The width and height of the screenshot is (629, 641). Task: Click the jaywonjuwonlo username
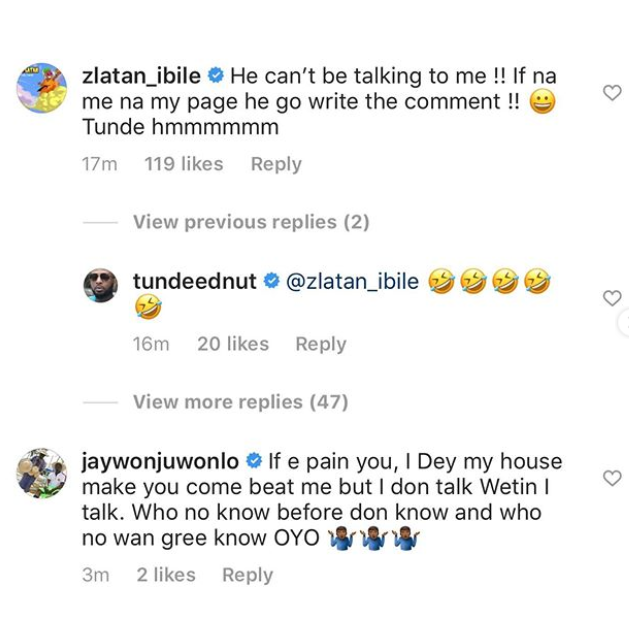pyautogui.click(x=160, y=461)
